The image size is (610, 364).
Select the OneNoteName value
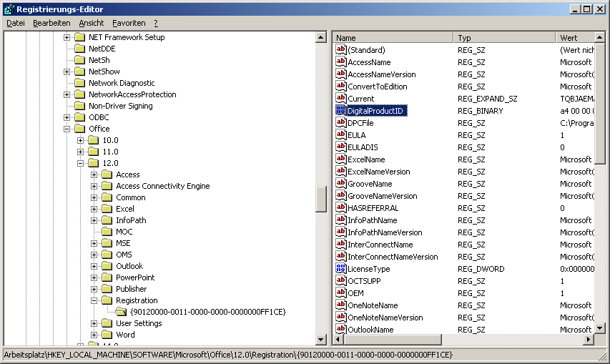pos(373,305)
